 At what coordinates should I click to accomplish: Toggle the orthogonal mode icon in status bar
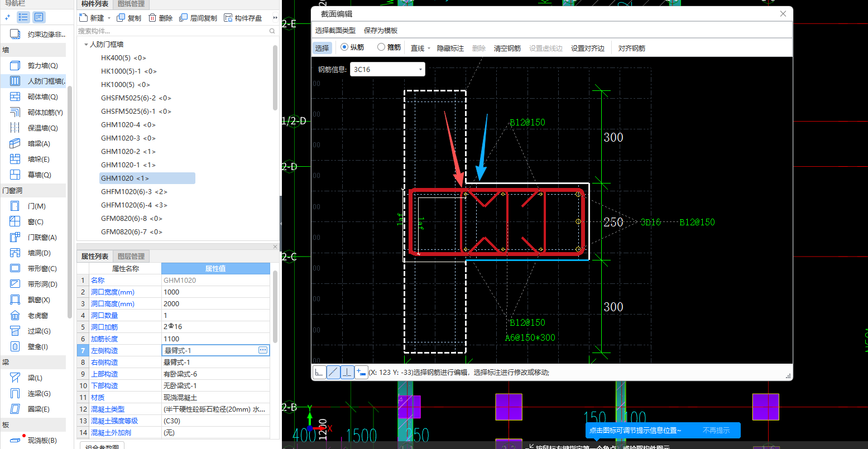pos(319,372)
